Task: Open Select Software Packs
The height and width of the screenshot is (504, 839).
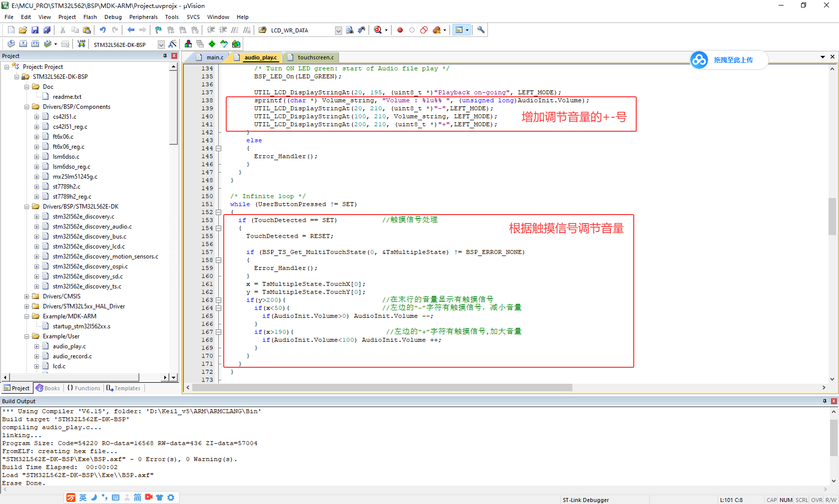Action: point(224,44)
